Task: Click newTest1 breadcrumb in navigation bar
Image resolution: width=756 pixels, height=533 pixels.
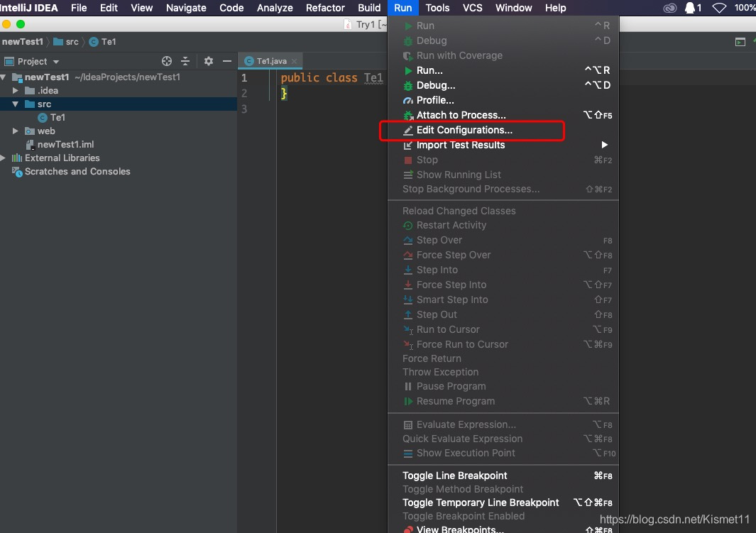Action: tap(22, 42)
